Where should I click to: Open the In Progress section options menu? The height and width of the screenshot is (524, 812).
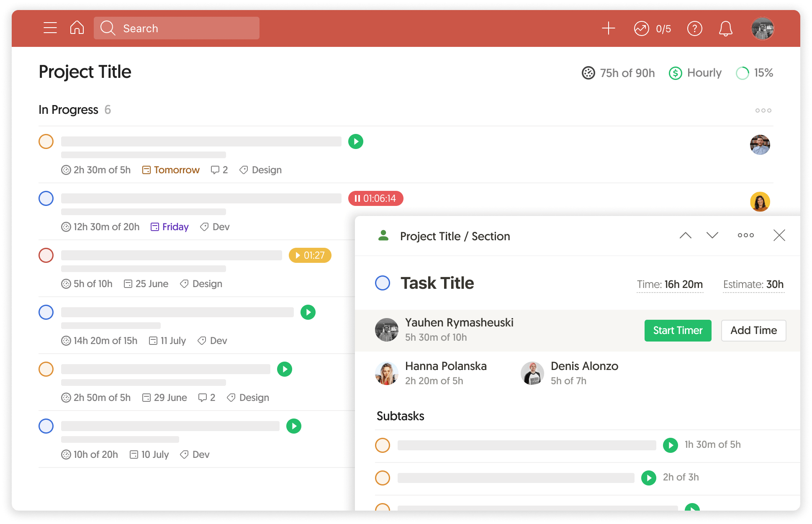click(763, 110)
